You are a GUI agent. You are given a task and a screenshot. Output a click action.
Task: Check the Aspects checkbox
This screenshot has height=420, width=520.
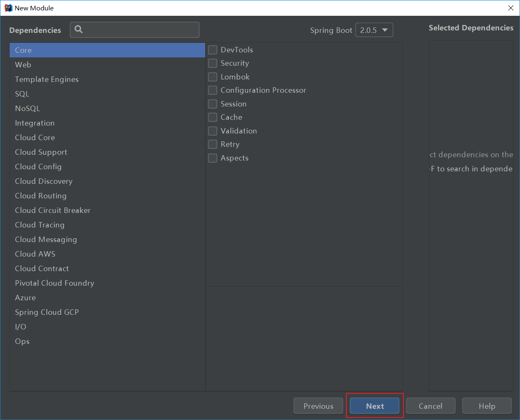tap(213, 158)
